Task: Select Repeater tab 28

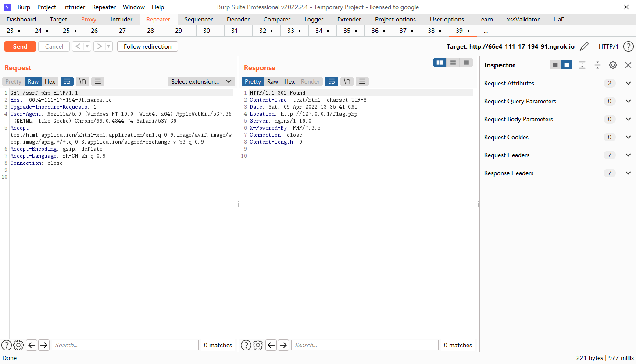Action: [x=150, y=31]
